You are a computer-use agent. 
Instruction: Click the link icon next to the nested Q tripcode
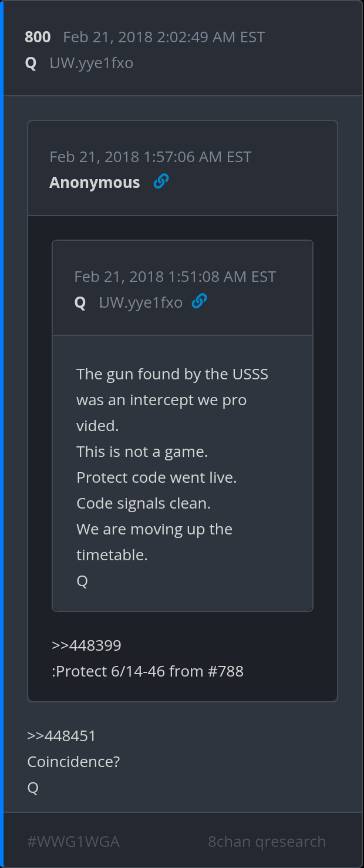(x=200, y=302)
